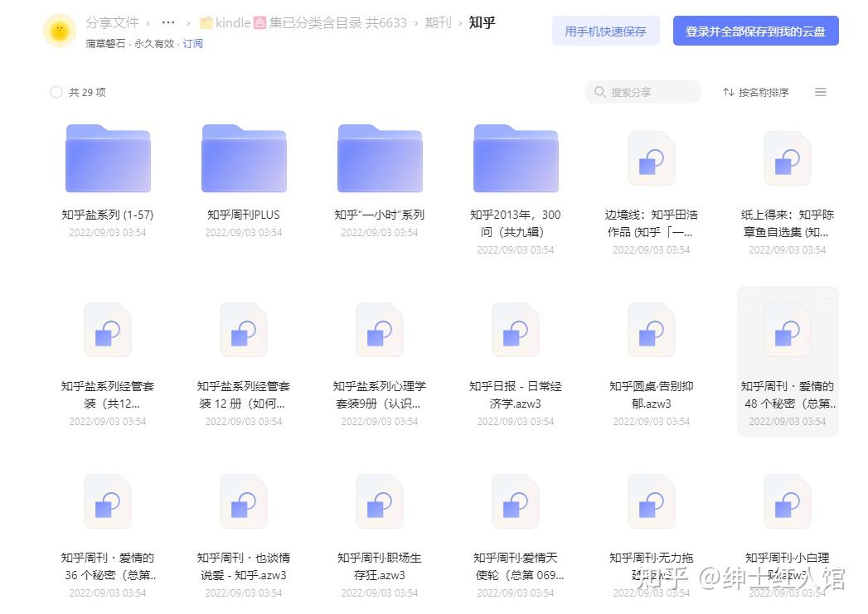Click the magnifier icon in the search box
The width and height of the screenshot is (868, 614).
599,92
